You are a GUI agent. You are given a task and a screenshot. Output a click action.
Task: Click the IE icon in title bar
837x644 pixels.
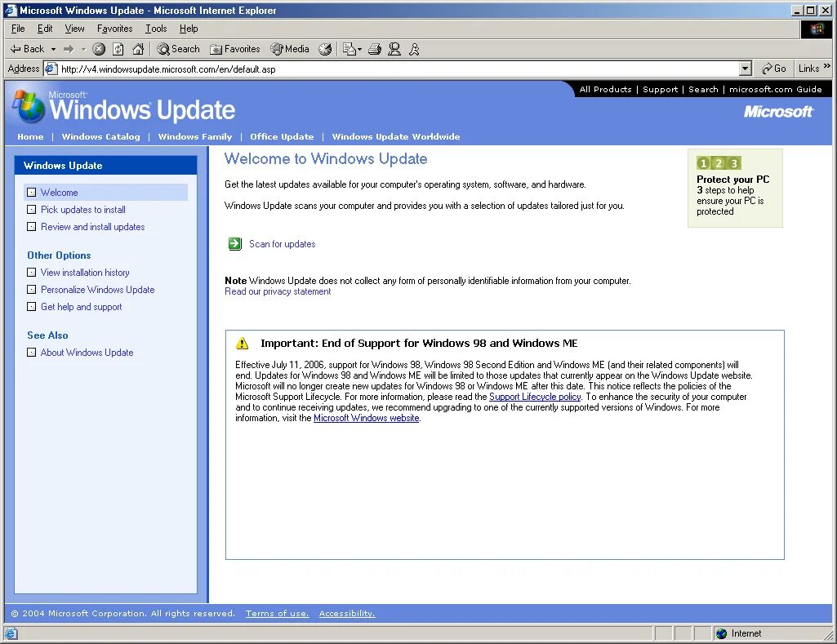(11, 10)
